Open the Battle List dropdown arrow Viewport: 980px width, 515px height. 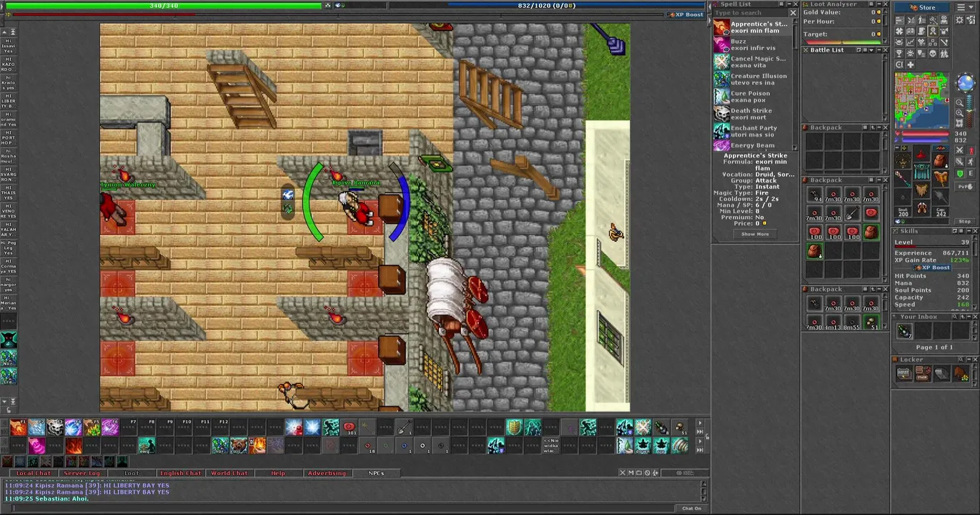(x=871, y=50)
